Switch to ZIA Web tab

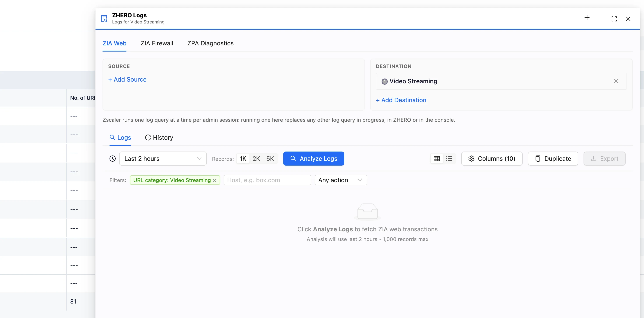tap(115, 43)
